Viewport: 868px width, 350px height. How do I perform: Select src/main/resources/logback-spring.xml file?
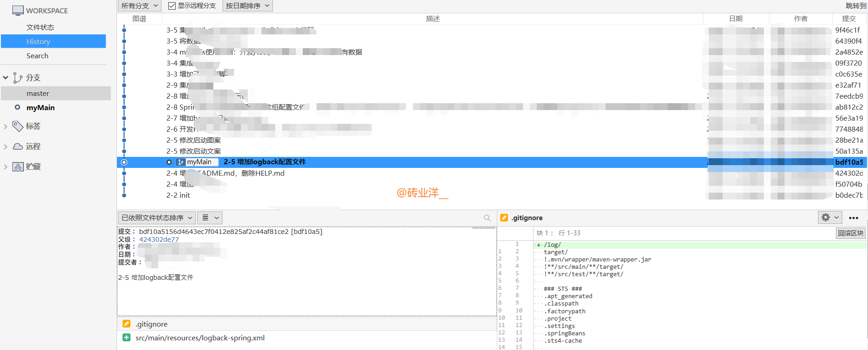click(x=307, y=338)
